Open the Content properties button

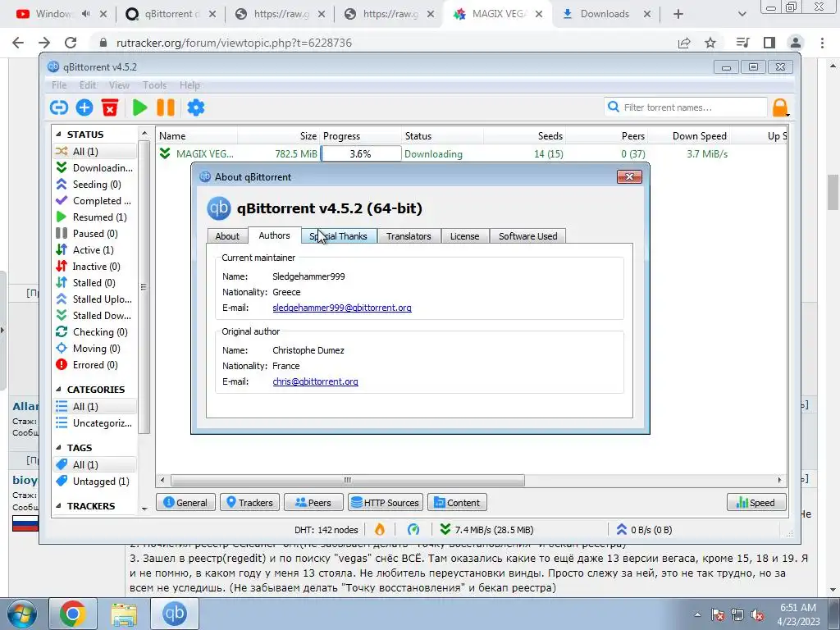tap(457, 503)
